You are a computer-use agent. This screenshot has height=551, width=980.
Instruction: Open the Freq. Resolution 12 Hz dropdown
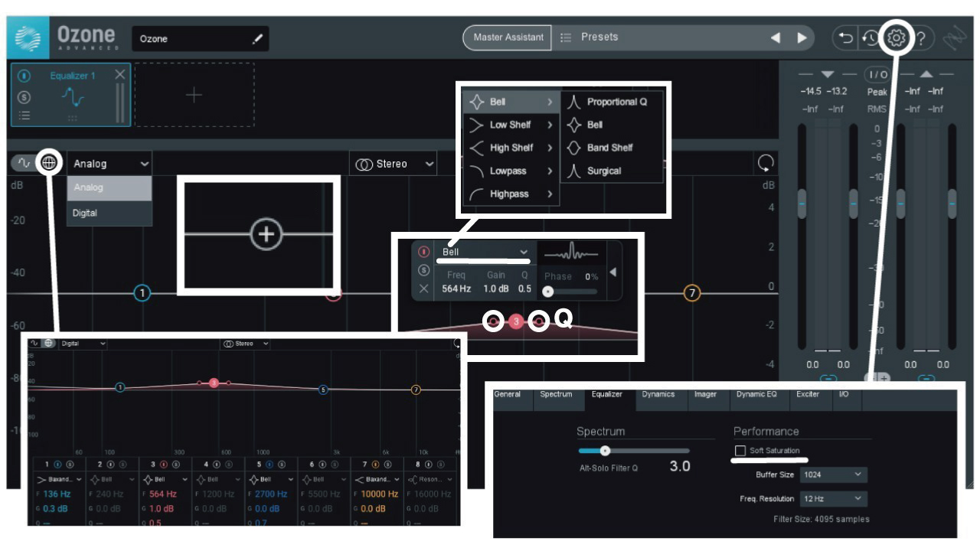[x=833, y=498]
